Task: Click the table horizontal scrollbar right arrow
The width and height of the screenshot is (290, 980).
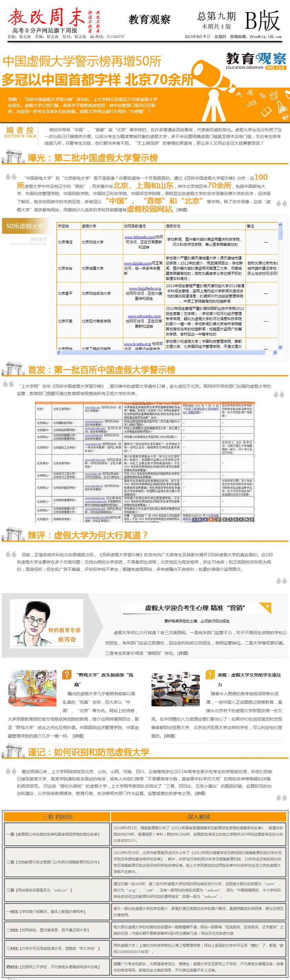Action: [x=276, y=353]
